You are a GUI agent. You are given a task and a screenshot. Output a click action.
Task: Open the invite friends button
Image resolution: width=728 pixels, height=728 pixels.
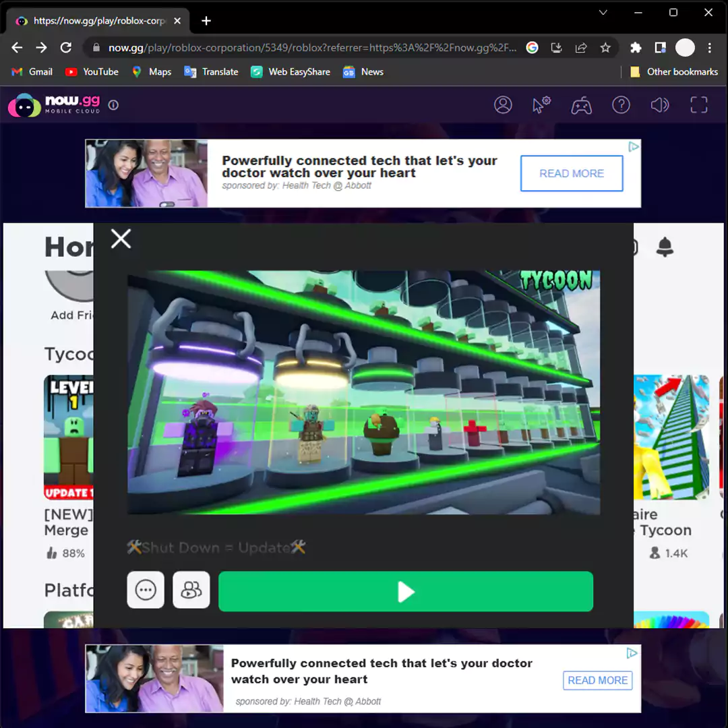[x=191, y=590]
